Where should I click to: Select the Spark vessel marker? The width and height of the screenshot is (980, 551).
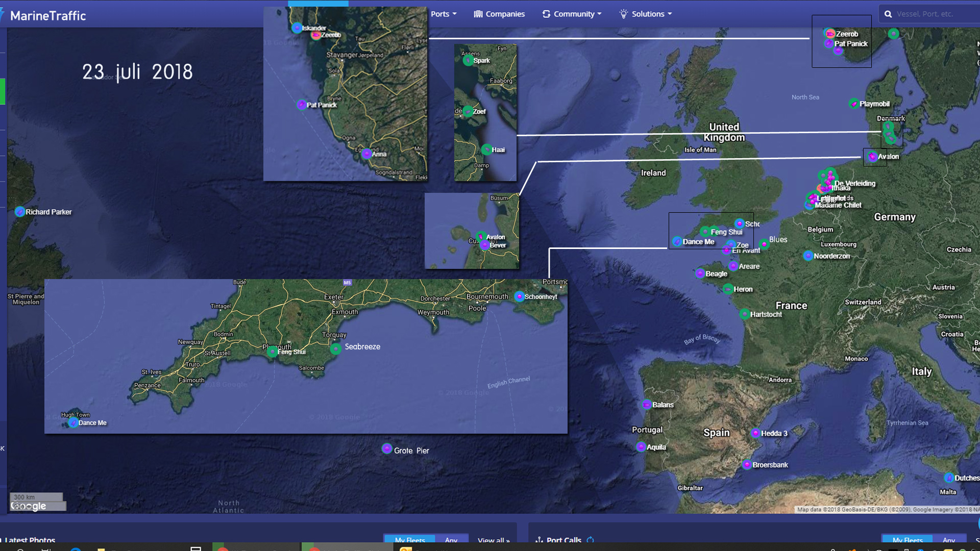468,61
